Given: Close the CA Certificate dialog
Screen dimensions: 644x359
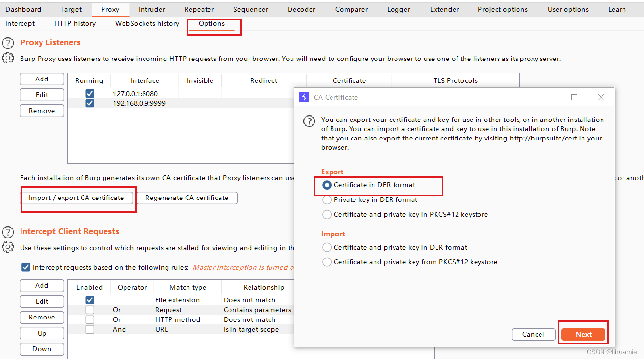Looking at the screenshot, I should pyautogui.click(x=601, y=97).
